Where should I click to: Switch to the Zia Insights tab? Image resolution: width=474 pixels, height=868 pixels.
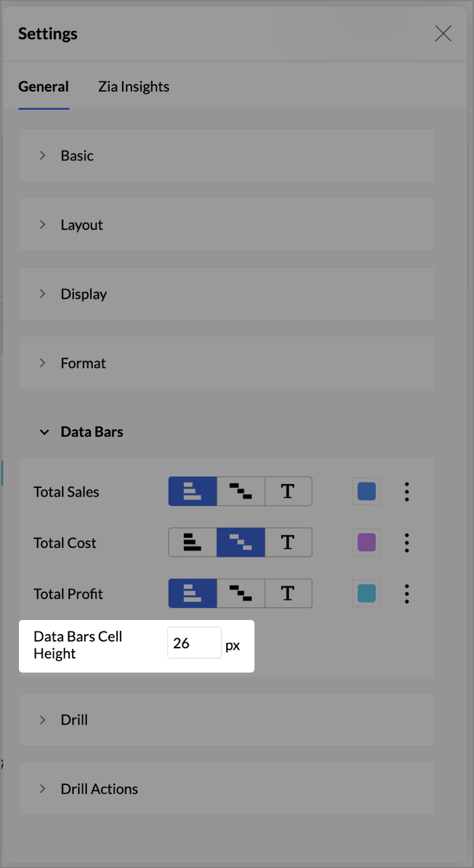[133, 87]
